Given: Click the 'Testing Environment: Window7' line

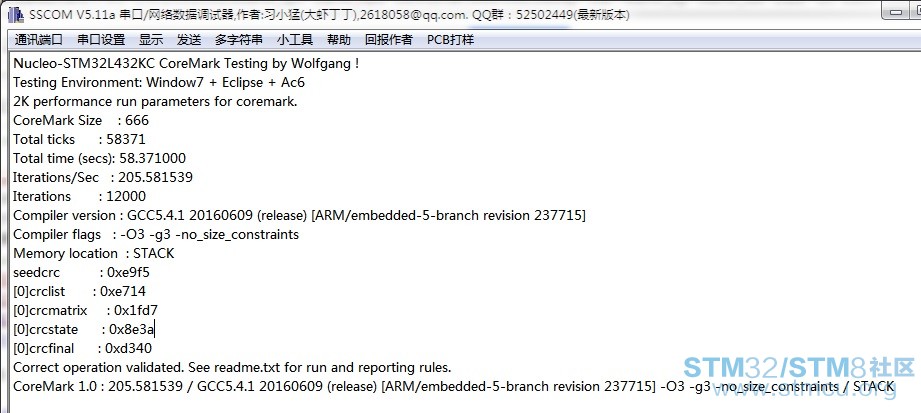Looking at the screenshot, I should [159, 82].
